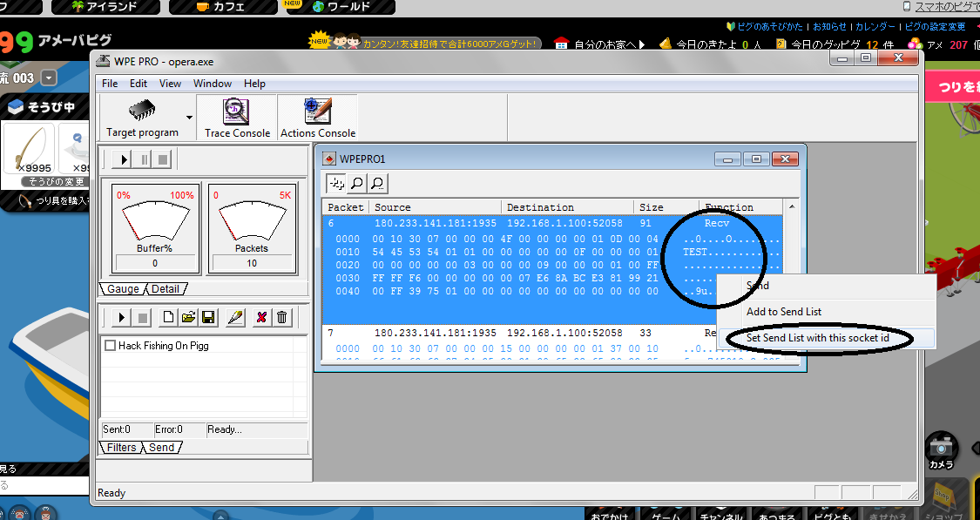Open the カフェ tab in Pigg
The height and width of the screenshot is (520, 980).
coord(222,7)
